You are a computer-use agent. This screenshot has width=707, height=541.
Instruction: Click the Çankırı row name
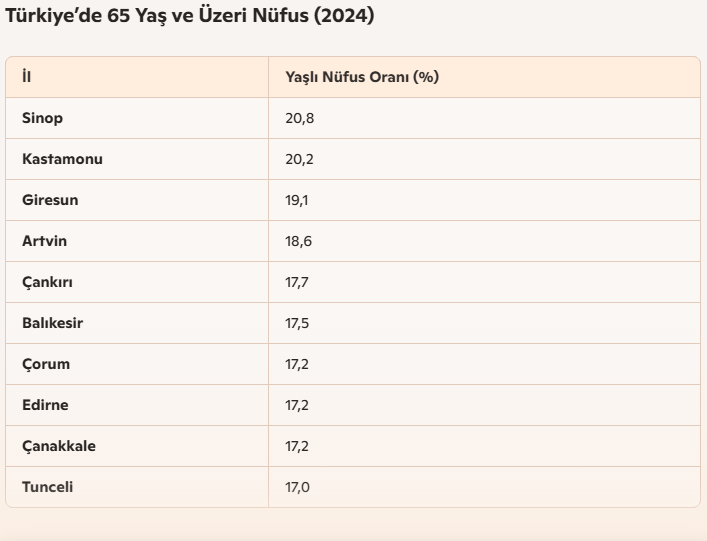47,282
